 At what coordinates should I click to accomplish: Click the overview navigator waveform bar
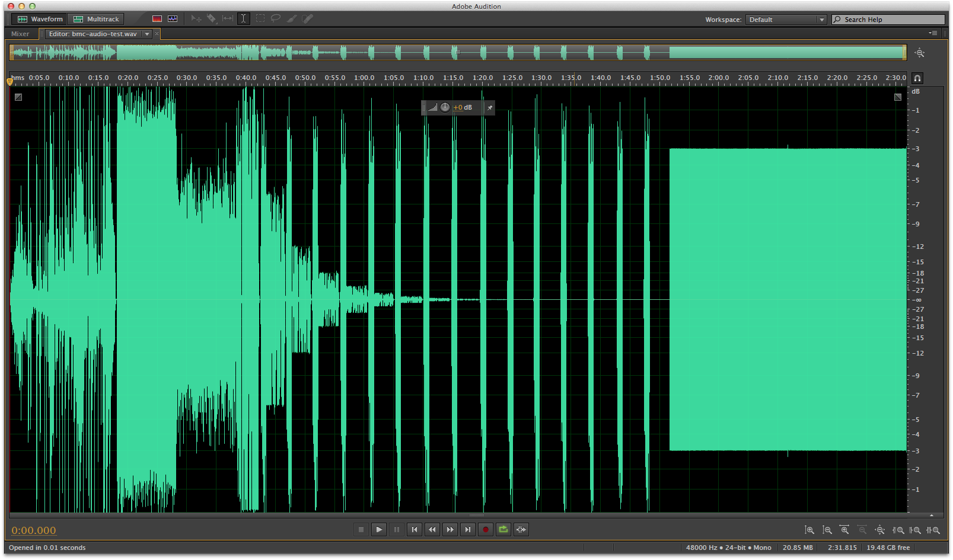tap(458, 53)
